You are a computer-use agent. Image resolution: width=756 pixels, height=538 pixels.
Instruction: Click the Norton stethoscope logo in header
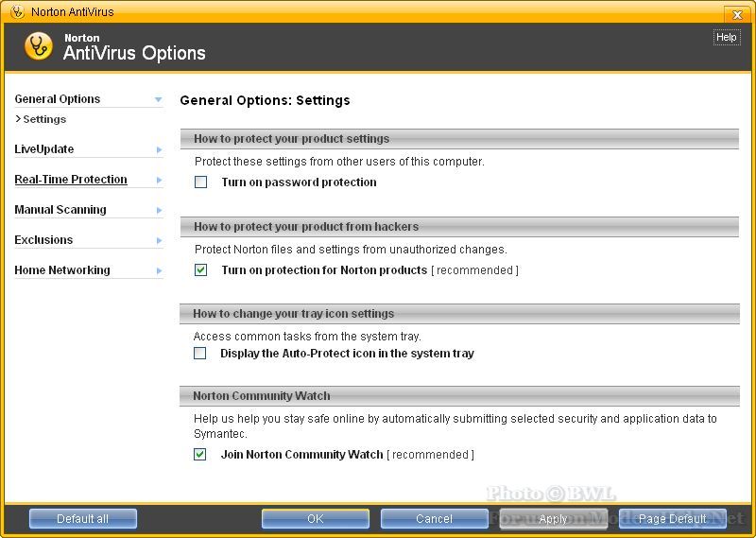(x=39, y=47)
